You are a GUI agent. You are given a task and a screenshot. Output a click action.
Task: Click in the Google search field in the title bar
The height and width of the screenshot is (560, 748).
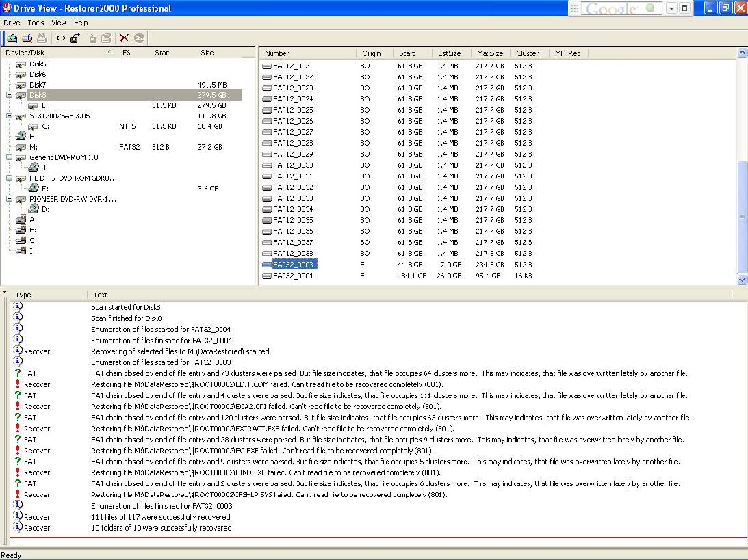tap(620, 9)
